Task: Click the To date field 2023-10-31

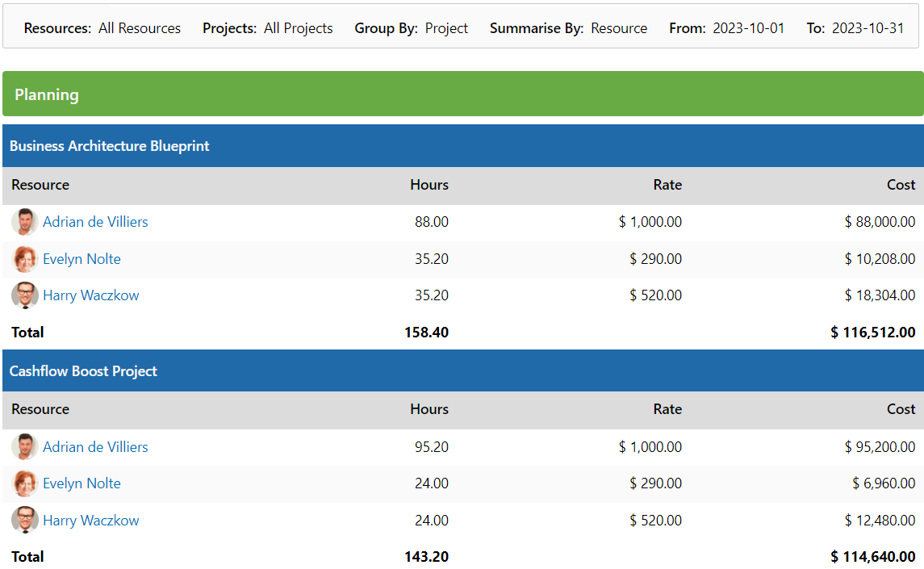Action: pyautogui.click(x=868, y=27)
